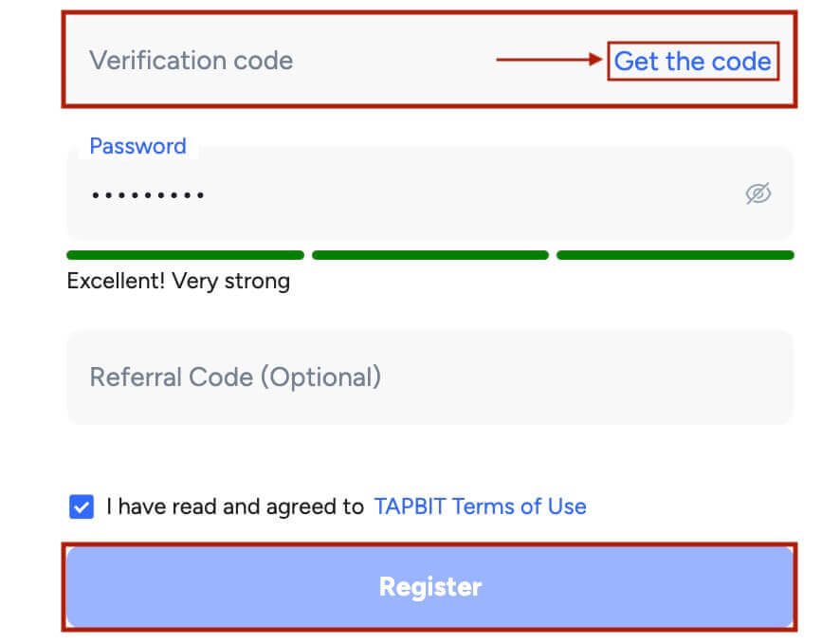Click the Get the code link
Screen dimensions: 840x643
pyautogui.click(x=693, y=61)
